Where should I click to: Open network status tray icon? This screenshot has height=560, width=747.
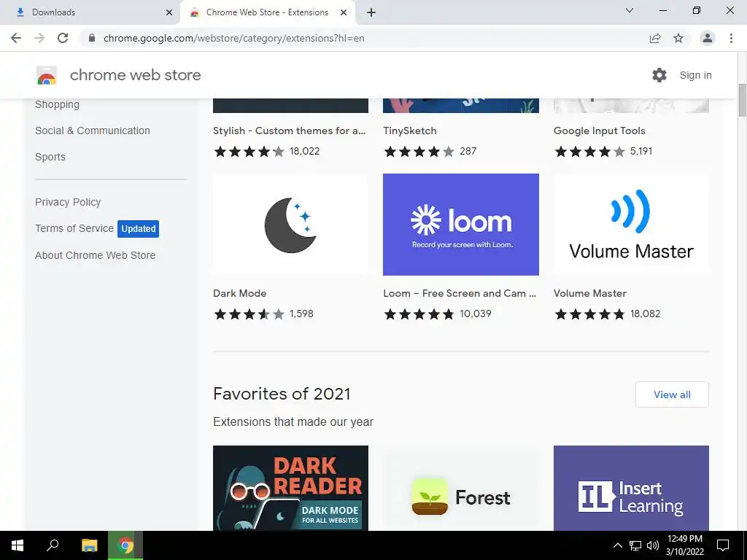tap(635, 545)
